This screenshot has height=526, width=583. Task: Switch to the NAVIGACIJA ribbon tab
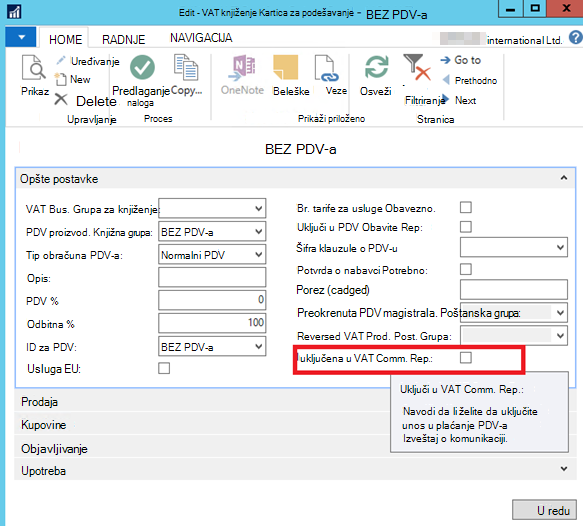click(x=201, y=38)
